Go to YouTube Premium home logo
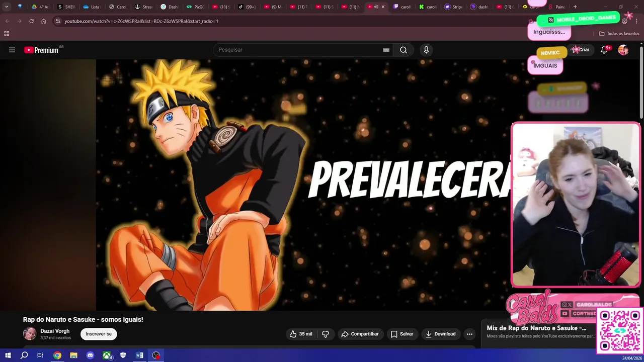Screen dimensions: 644x362 [41, 50]
